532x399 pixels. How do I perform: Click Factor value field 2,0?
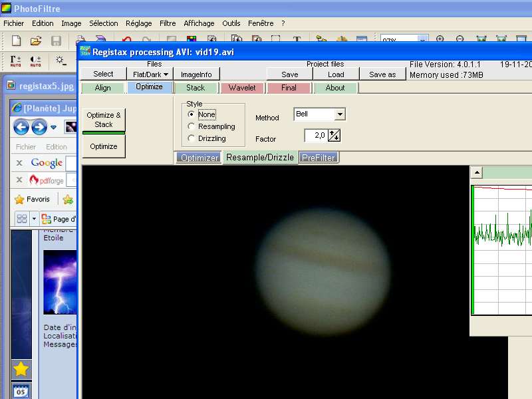pos(316,136)
